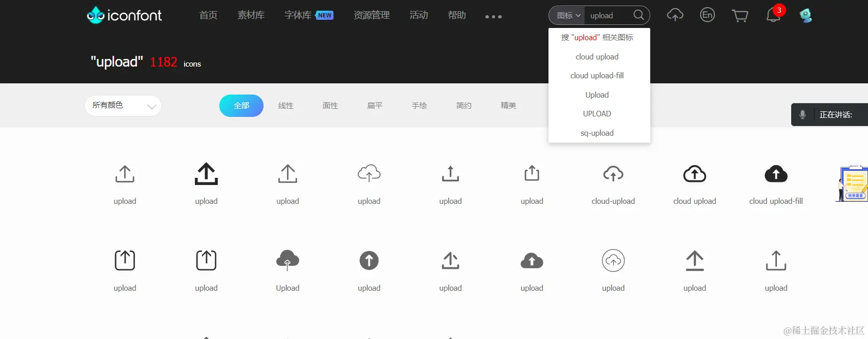This screenshot has width=868, height=339.
Task: Open 帮助 in top navigation
Action: [457, 15]
